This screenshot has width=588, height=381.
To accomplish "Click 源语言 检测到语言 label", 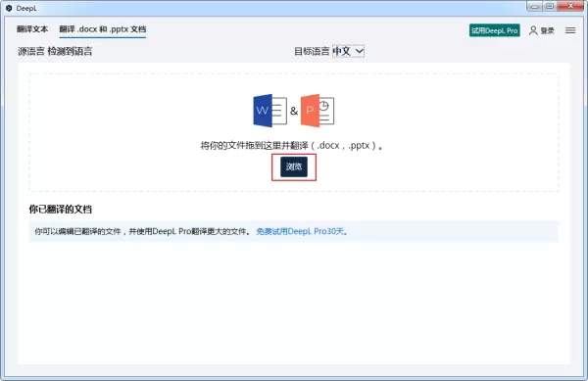I will click(55, 51).
